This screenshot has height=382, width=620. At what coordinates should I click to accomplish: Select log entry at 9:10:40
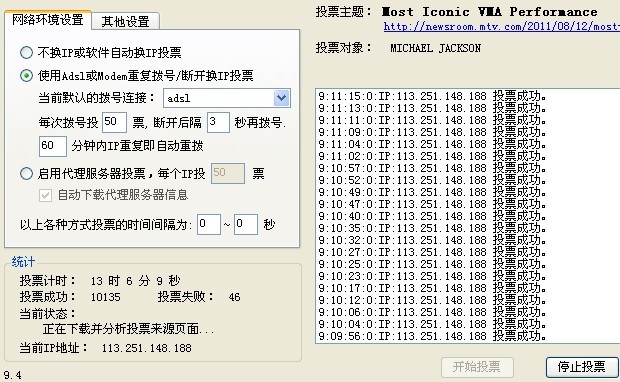tap(432, 216)
